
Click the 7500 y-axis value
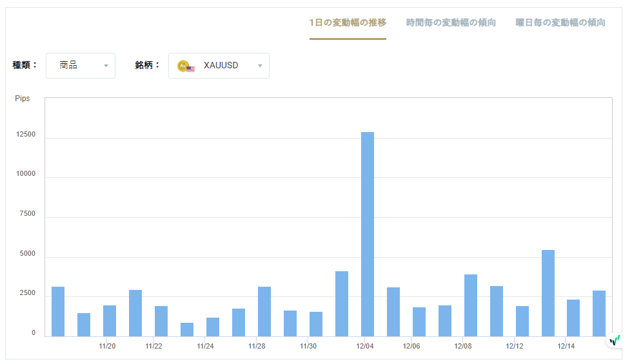tap(27, 214)
